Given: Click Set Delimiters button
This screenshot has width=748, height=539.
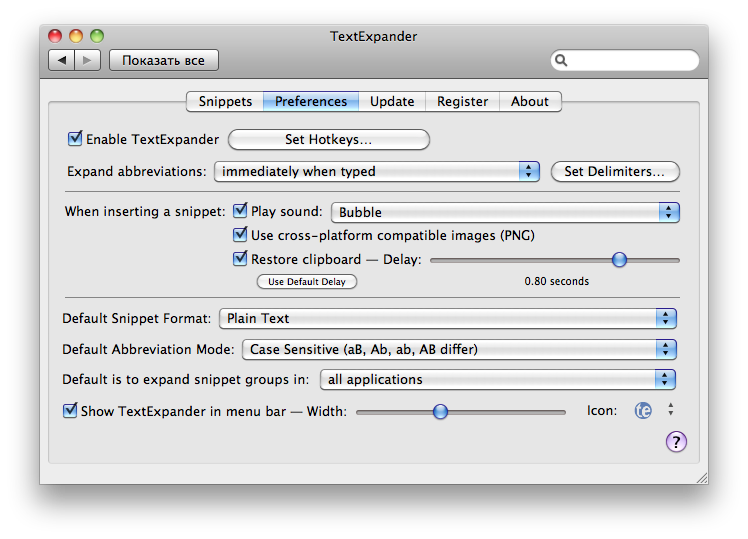Looking at the screenshot, I should click(x=615, y=172).
